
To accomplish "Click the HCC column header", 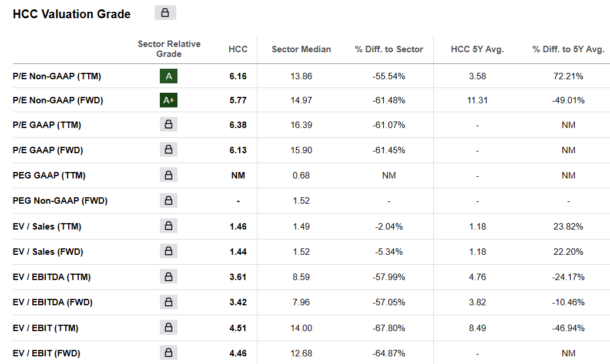I will coord(238,49).
